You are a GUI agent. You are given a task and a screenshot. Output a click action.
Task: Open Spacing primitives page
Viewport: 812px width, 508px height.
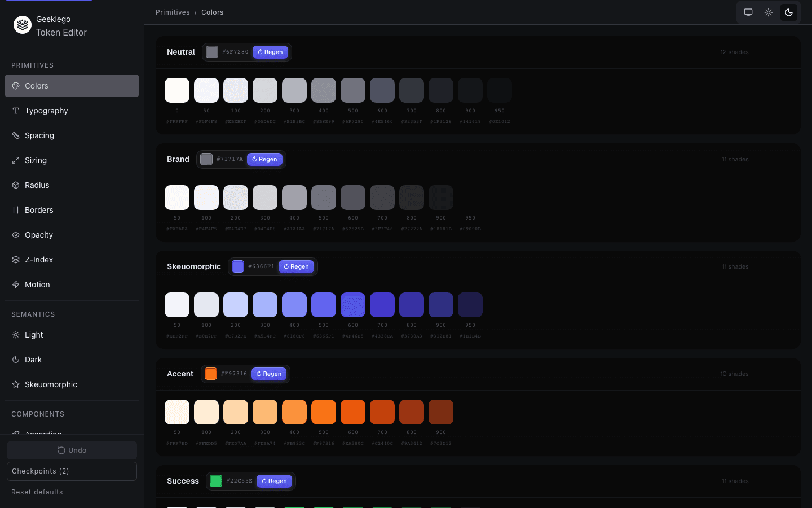[x=72, y=135]
